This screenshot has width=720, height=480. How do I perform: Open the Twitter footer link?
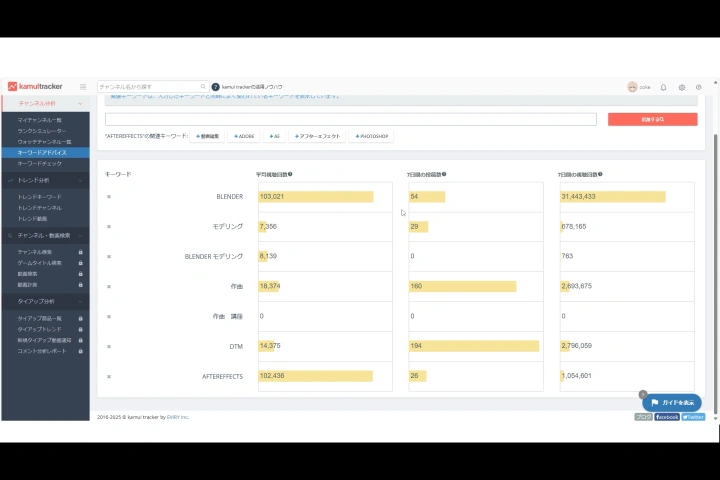point(693,417)
